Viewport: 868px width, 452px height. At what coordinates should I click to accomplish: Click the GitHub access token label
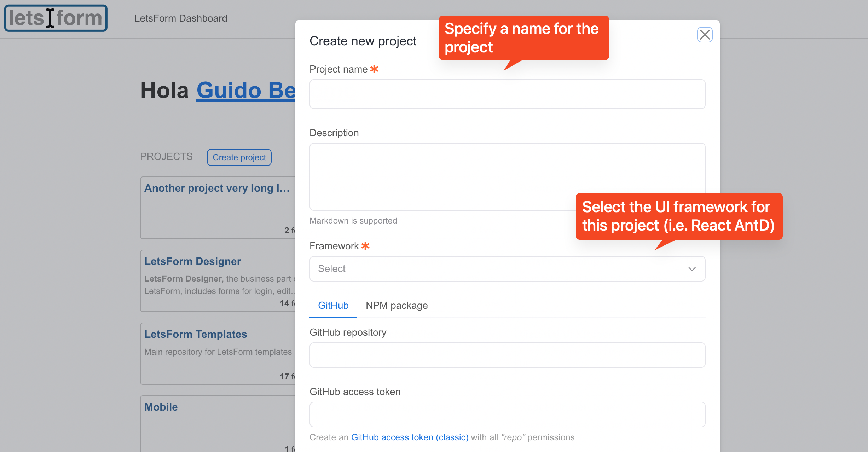[x=355, y=392]
